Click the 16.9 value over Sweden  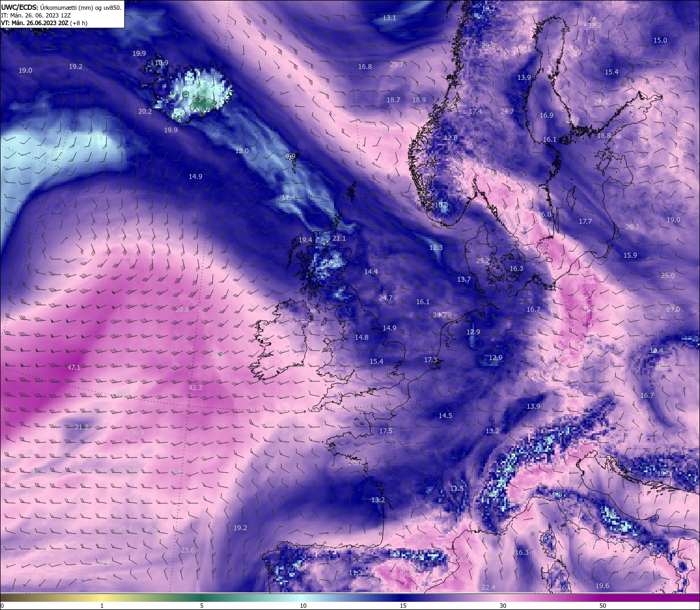(546, 115)
